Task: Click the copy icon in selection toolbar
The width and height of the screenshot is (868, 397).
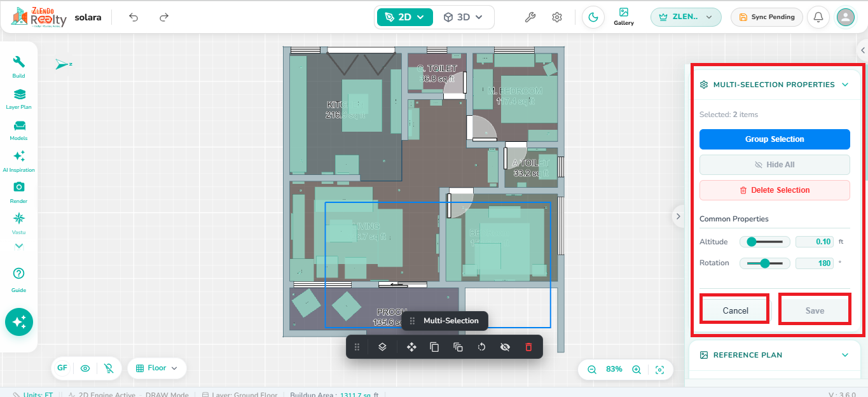Action: (x=434, y=347)
